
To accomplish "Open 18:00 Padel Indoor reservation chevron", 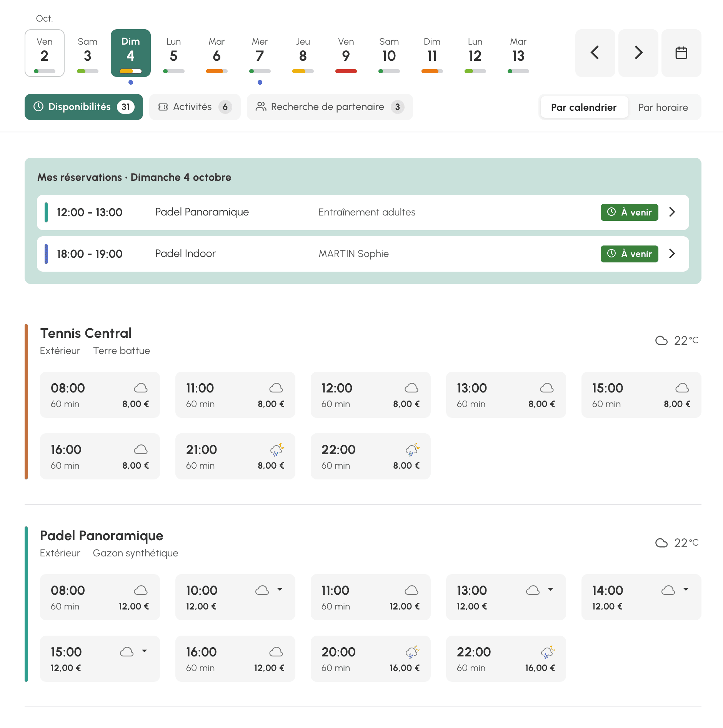I will click(672, 254).
